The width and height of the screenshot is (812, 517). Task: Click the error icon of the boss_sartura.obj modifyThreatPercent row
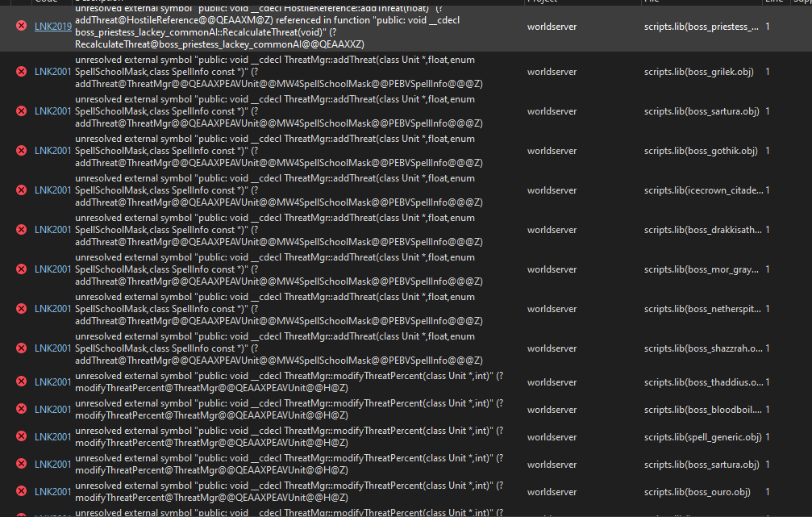click(21, 464)
